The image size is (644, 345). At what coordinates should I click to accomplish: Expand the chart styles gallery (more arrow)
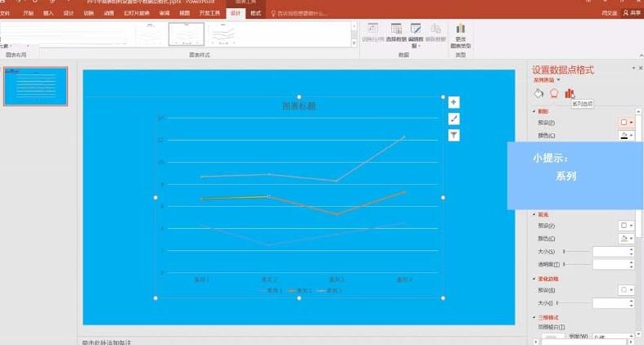pyautogui.click(x=354, y=43)
